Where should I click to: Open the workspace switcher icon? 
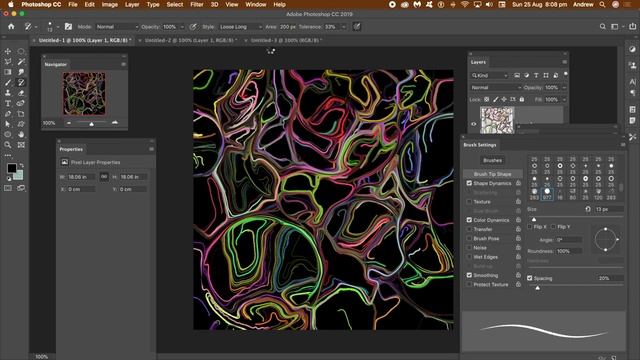tap(615, 27)
